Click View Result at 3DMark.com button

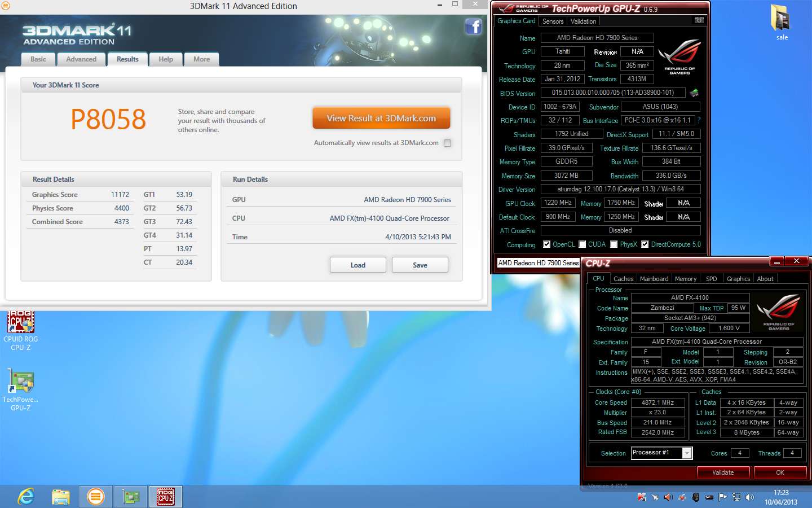pyautogui.click(x=381, y=119)
